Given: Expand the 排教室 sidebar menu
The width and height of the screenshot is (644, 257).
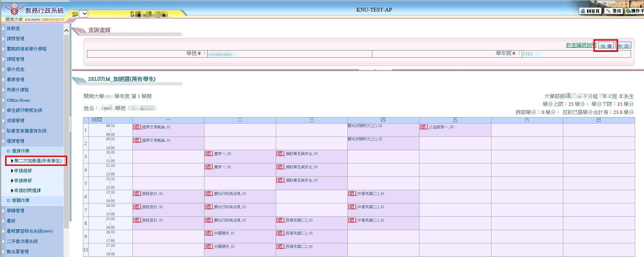Looking at the screenshot, I should [13, 28].
